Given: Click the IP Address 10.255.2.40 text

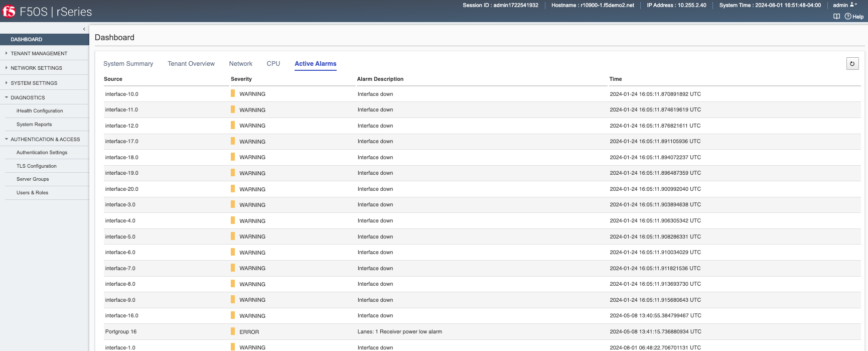Looking at the screenshot, I should pyautogui.click(x=676, y=5).
